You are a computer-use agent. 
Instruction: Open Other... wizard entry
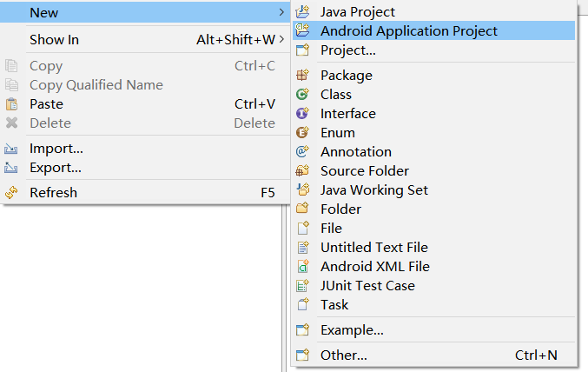pos(344,355)
